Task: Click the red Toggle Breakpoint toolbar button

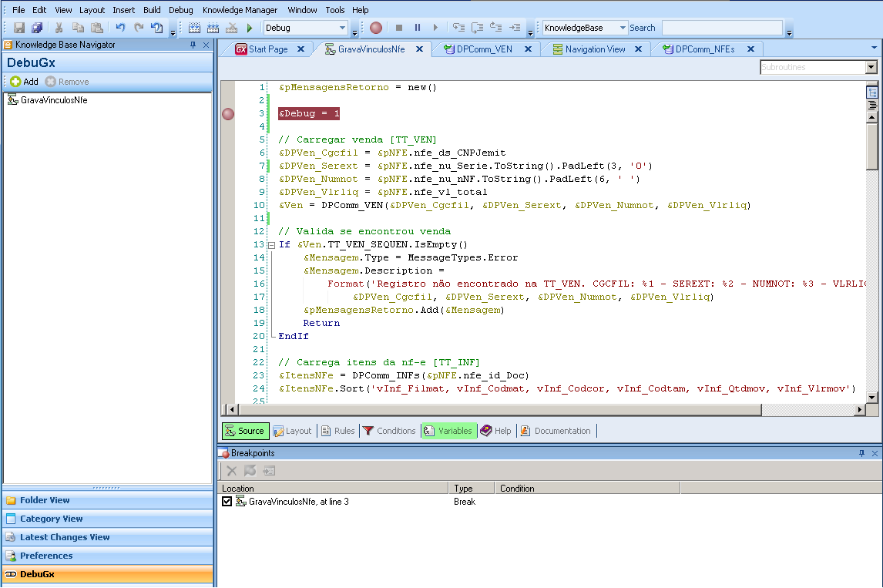Action: coord(376,28)
